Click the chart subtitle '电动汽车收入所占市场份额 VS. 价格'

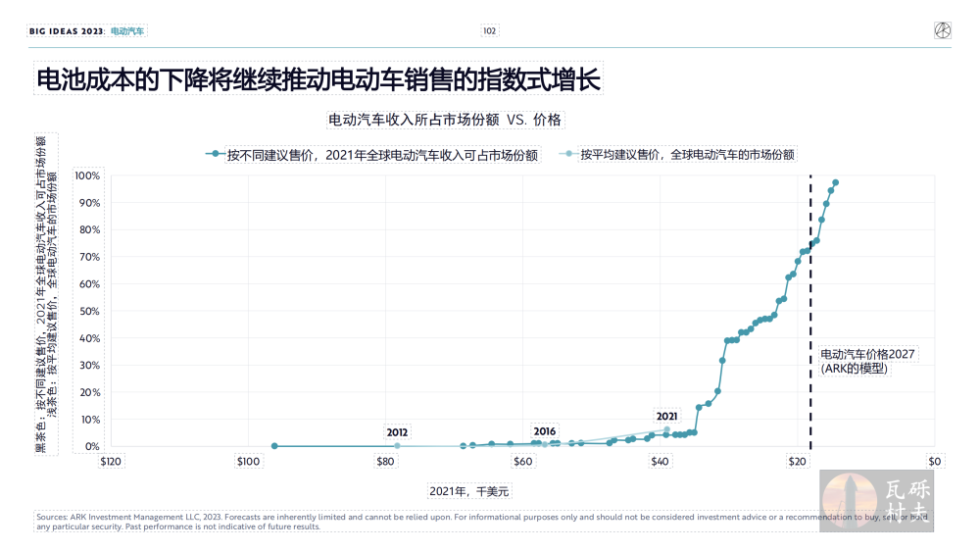point(445,120)
